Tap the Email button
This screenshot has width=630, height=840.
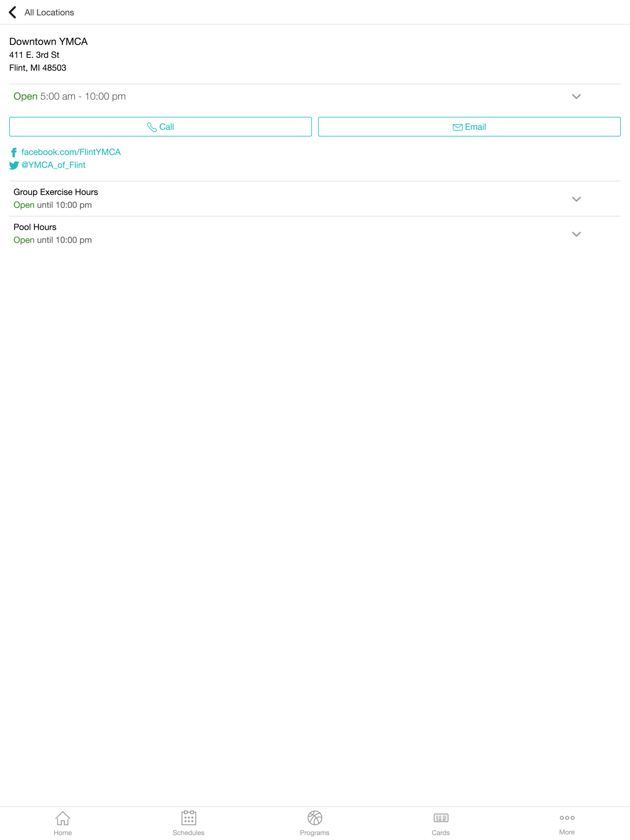pyautogui.click(x=469, y=127)
